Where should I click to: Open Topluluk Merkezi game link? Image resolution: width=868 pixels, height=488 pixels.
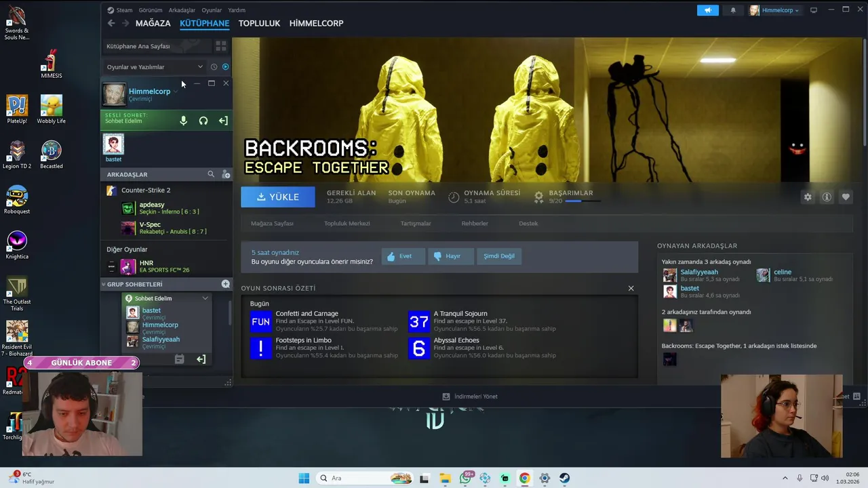[347, 223]
